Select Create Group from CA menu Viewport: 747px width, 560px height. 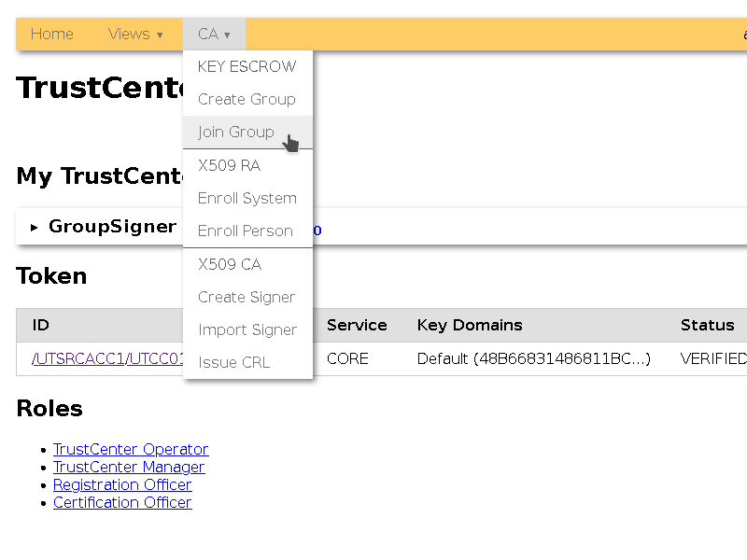pos(247,99)
